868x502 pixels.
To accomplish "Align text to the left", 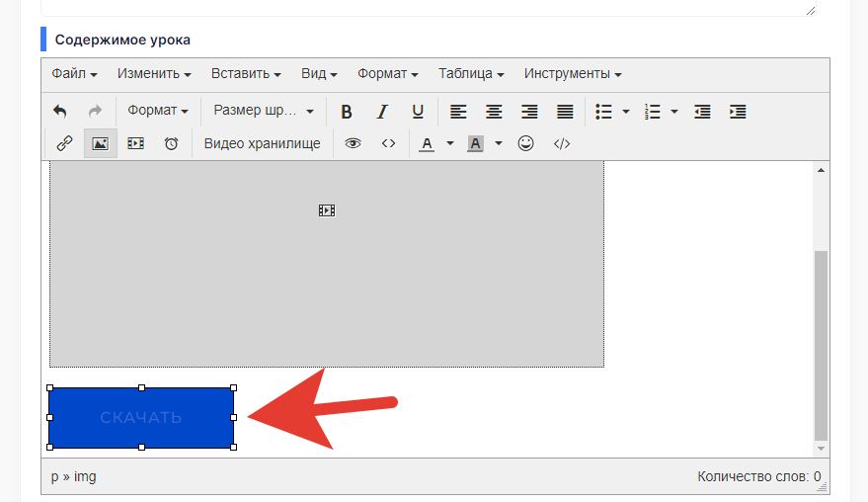I will pos(458,112).
